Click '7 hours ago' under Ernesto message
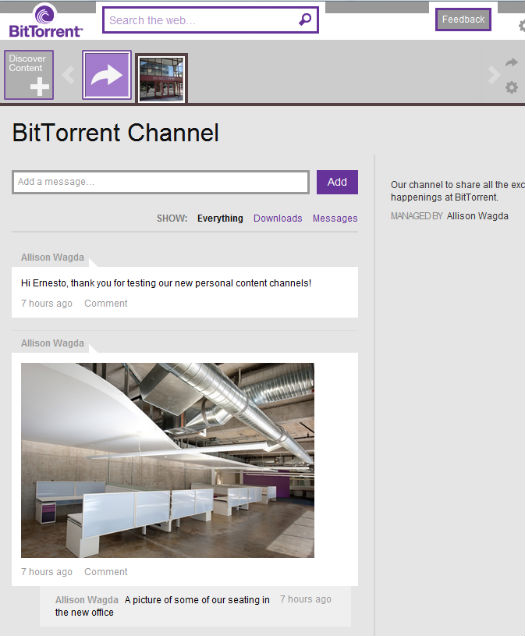525x636 pixels. [x=47, y=303]
